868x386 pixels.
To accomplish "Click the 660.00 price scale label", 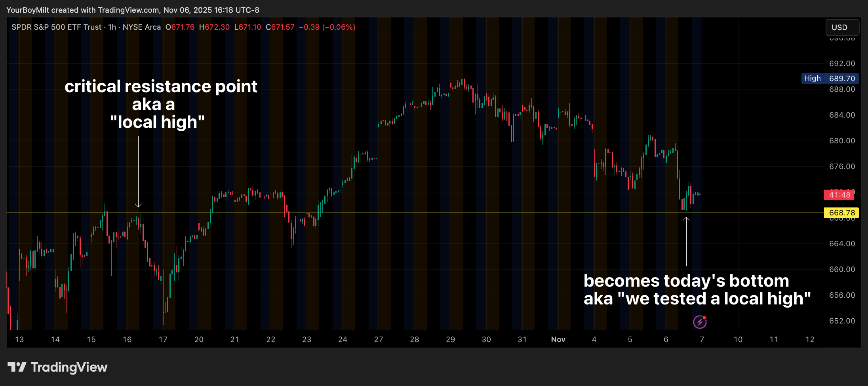I will 842,269.
